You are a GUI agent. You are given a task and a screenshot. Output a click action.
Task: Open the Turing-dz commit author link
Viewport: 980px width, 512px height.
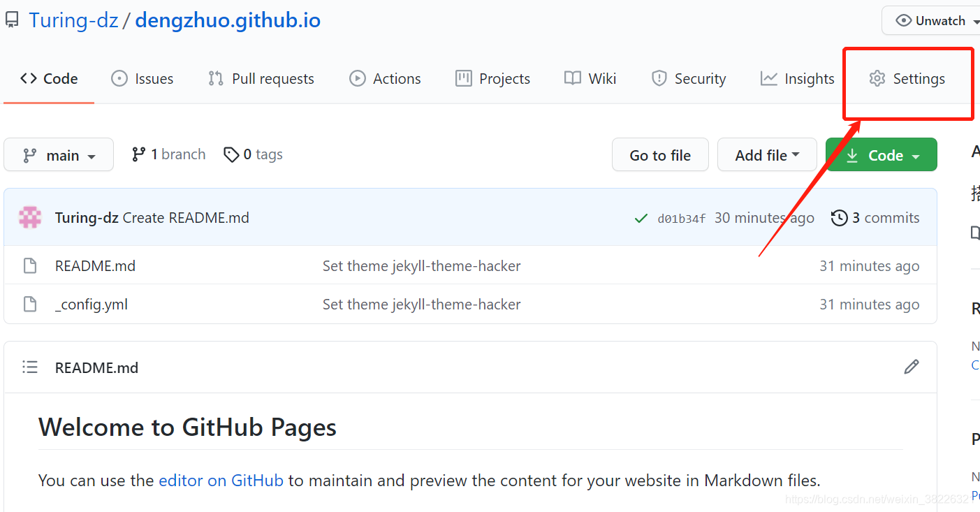click(87, 218)
